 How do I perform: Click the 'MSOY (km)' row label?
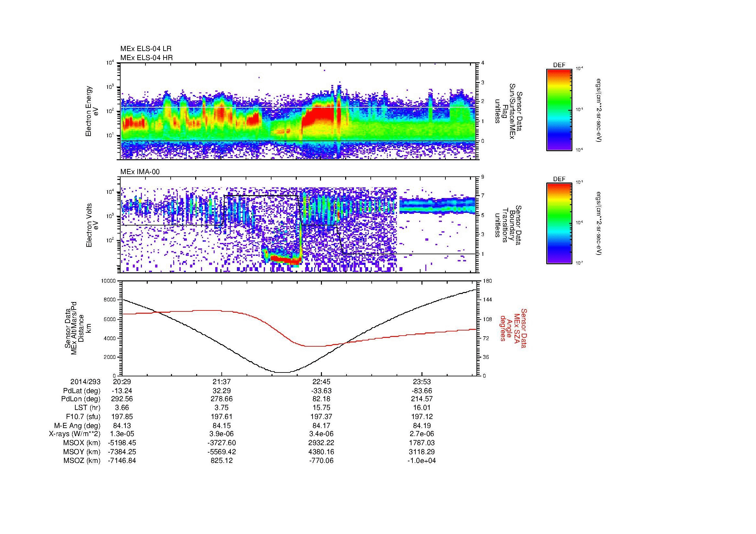(82, 452)
